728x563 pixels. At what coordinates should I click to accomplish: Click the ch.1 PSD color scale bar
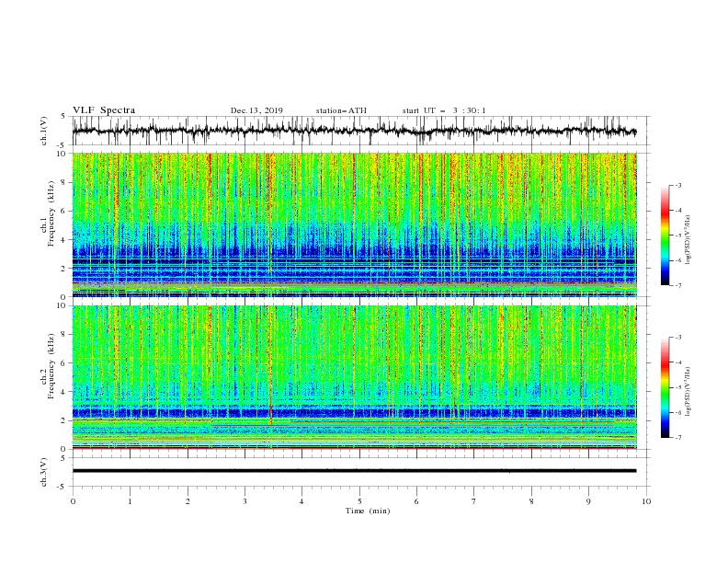click(x=665, y=236)
